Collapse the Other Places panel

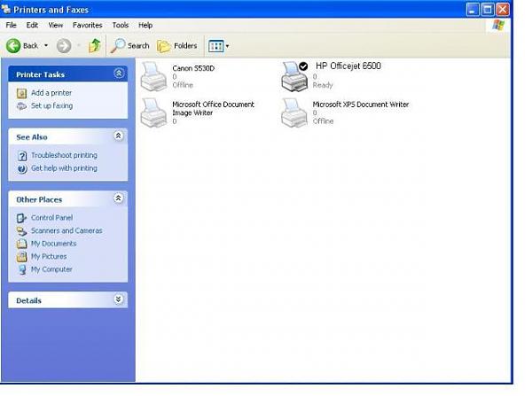119,198
